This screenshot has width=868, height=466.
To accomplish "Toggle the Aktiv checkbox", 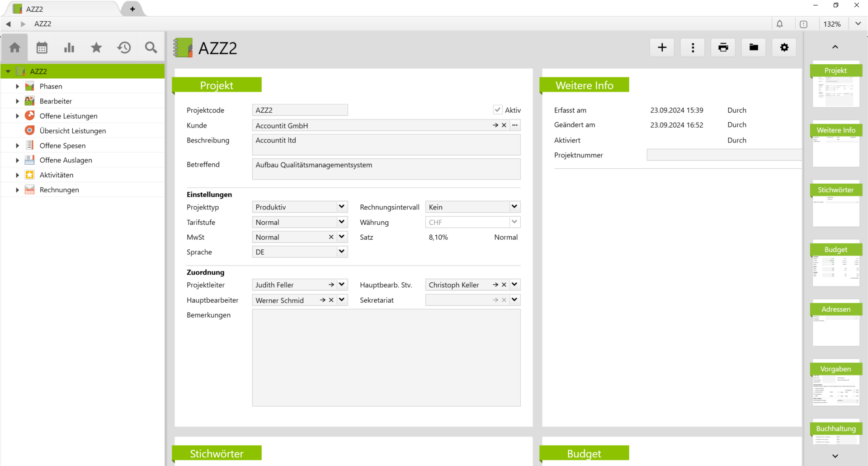I will (498, 110).
